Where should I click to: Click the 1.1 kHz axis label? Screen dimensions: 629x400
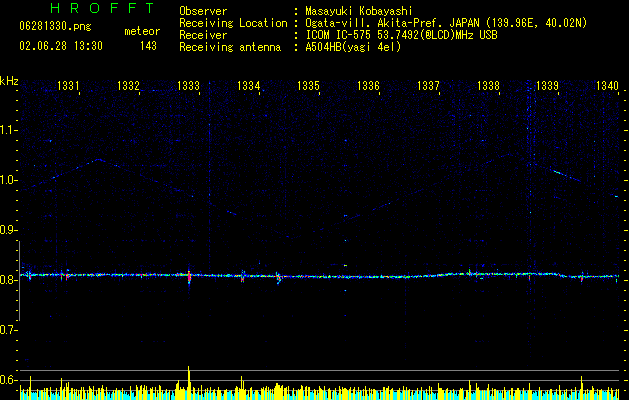click(x=8, y=130)
